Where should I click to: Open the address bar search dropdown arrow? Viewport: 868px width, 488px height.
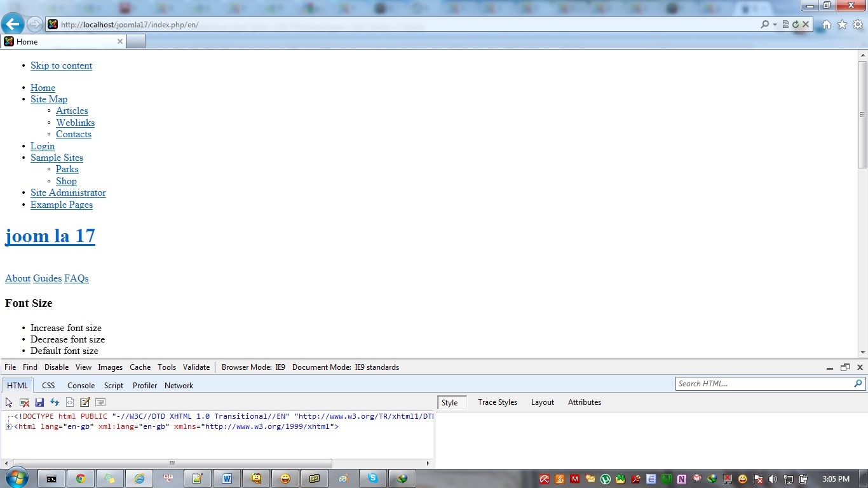(775, 25)
